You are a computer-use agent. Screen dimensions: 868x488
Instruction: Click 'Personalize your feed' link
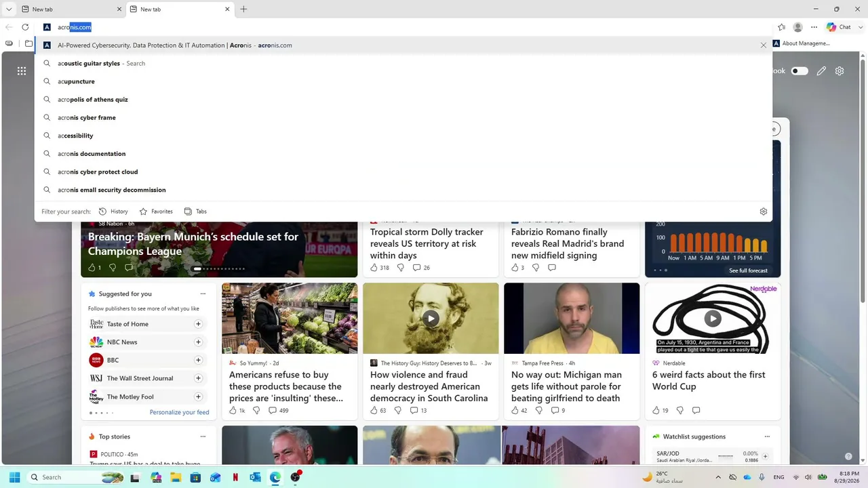pyautogui.click(x=179, y=412)
